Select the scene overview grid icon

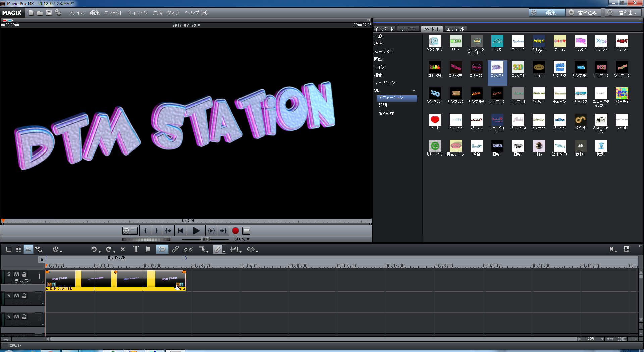[19, 249]
